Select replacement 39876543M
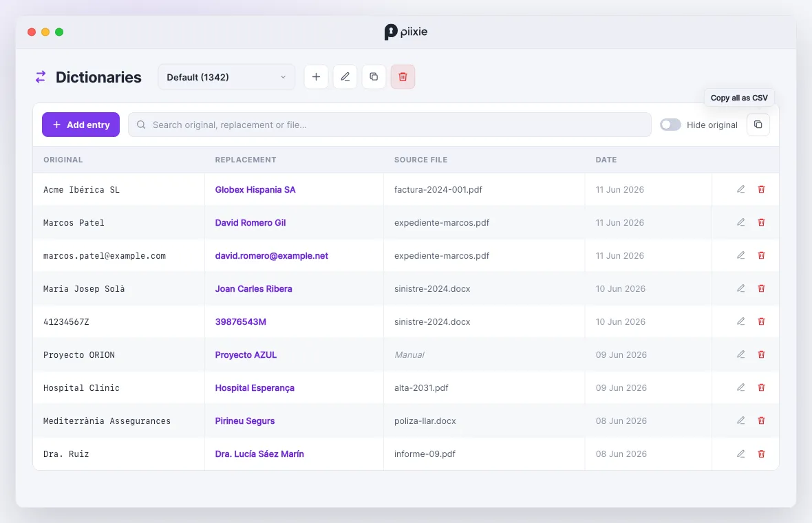The image size is (812, 523). (x=240, y=321)
